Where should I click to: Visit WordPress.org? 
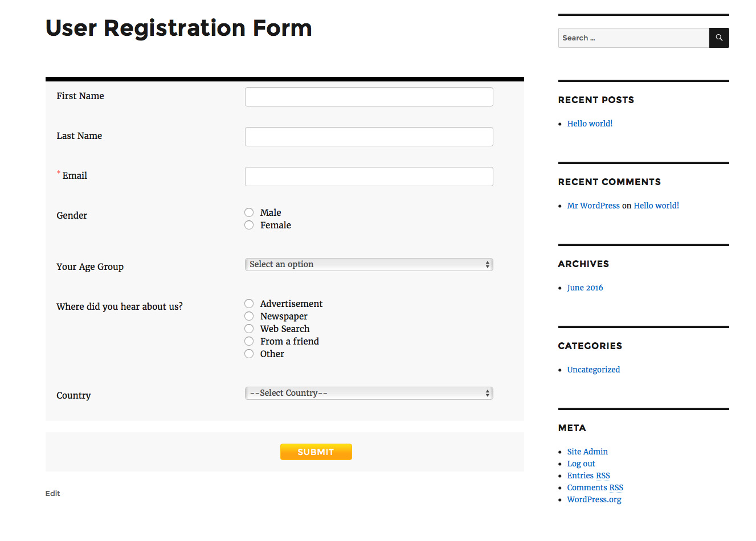[594, 499]
